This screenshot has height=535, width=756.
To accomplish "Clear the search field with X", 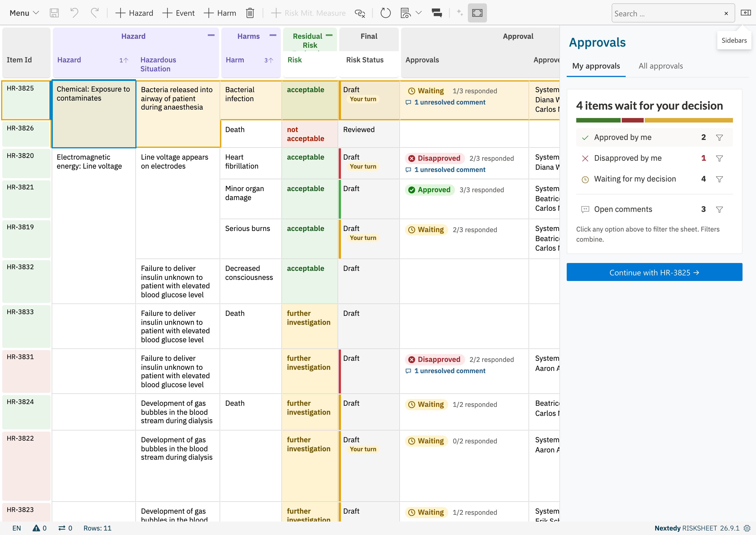I will pyautogui.click(x=726, y=13).
